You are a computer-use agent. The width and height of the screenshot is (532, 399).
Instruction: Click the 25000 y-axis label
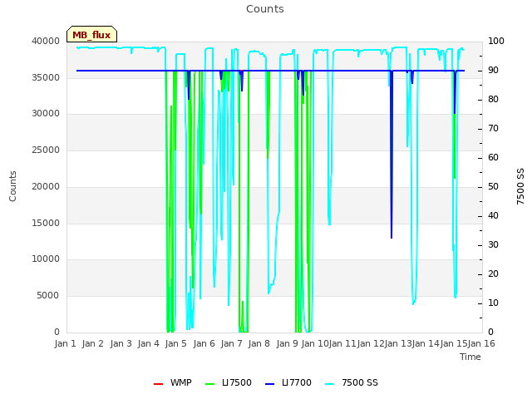click(x=46, y=150)
